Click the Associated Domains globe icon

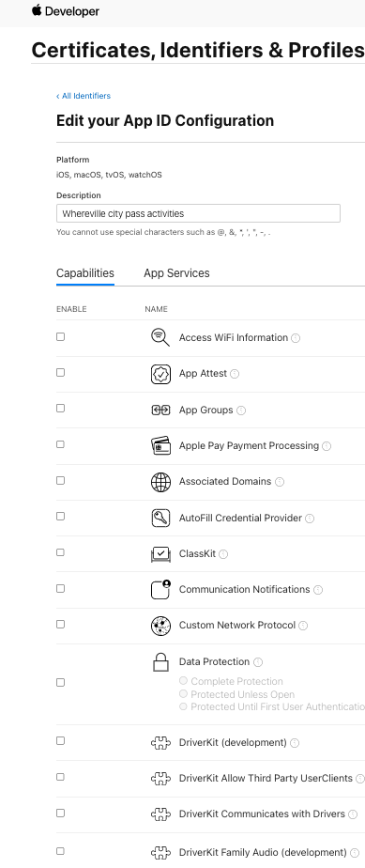pos(160,482)
